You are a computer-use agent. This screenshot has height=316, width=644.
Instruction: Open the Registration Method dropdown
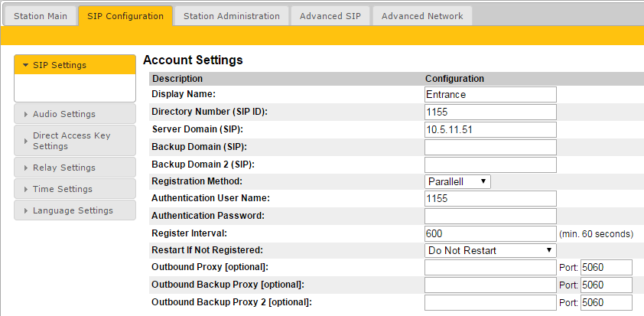[x=457, y=181]
